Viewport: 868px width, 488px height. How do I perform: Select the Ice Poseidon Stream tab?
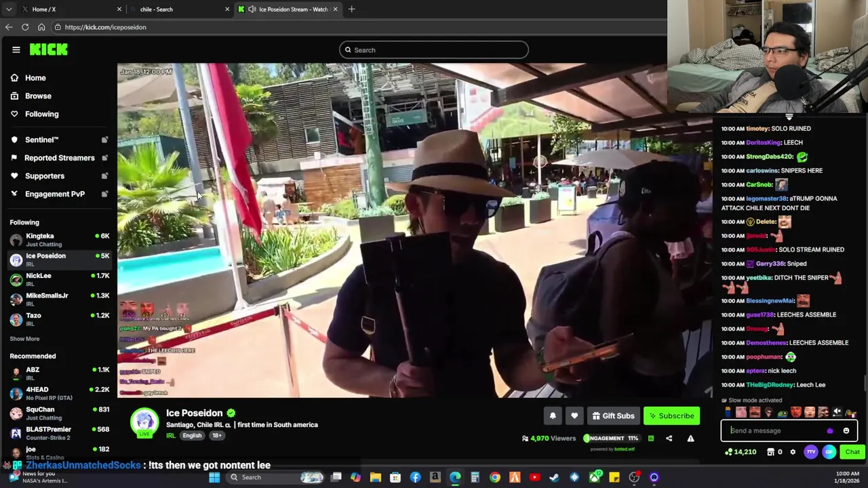(288, 9)
